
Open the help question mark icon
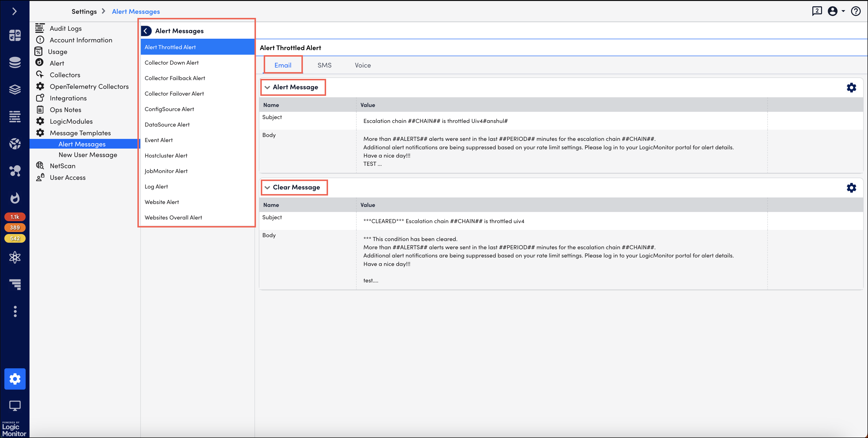coord(856,11)
